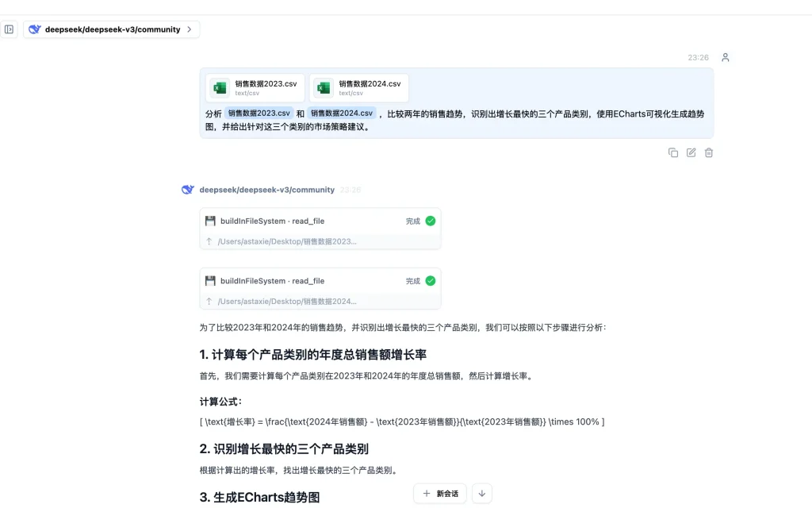Click the inline 销售数据2024.csv mention tag
Viewport: 812px width, 508px height.
[342, 114]
